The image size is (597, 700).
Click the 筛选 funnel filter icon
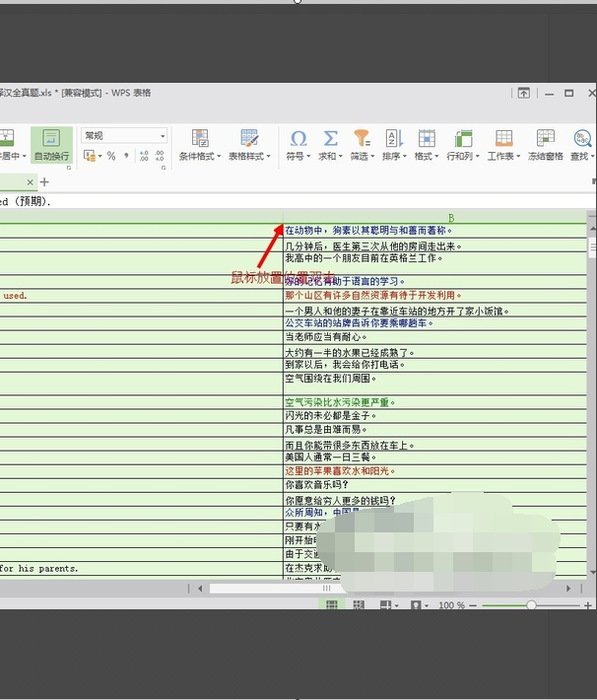click(362, 139)
